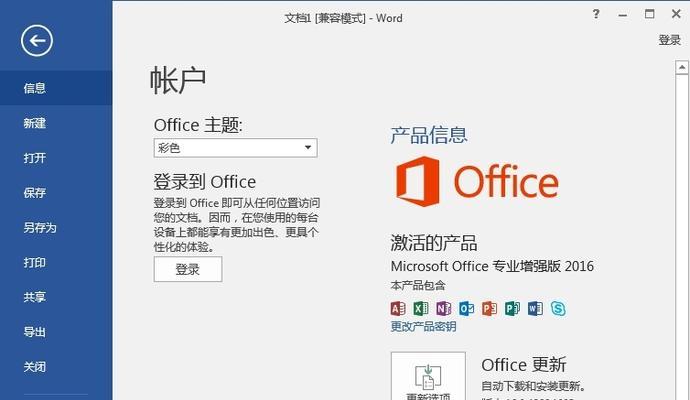Viewport: 690px width, 400px height.
Task: Click the 登录 link at top right
Action: [x=669, y=40]
